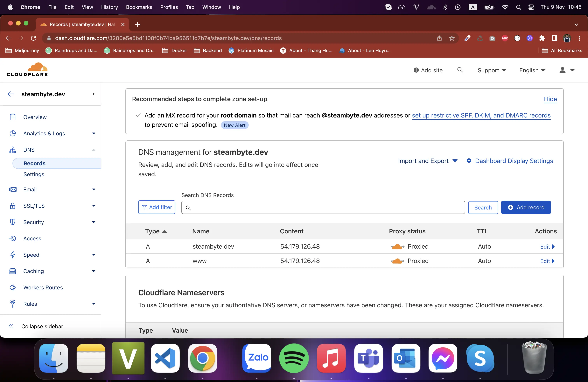Viewport: 588px width, 382px height.
Task: Edit the www A record
Action: coord(547,261)
